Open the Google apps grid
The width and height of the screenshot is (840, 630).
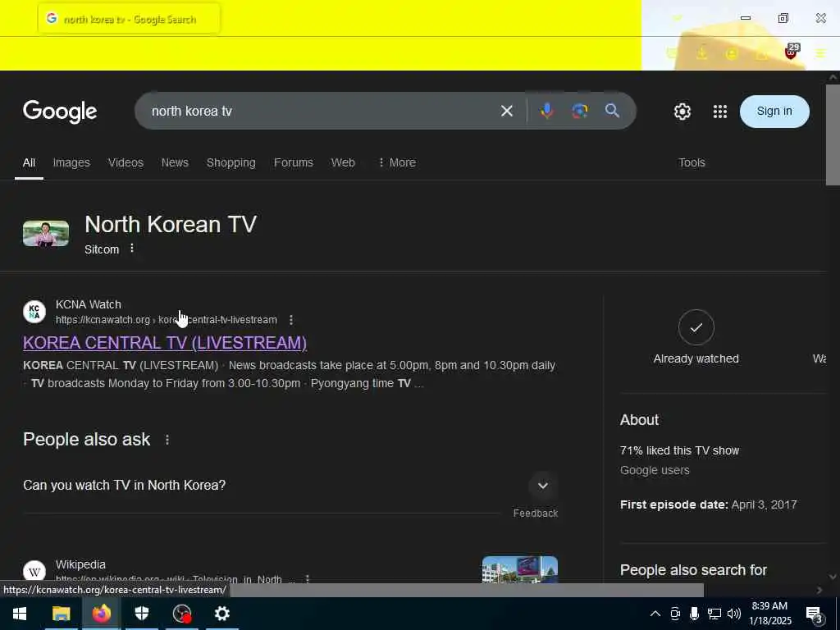720,112
